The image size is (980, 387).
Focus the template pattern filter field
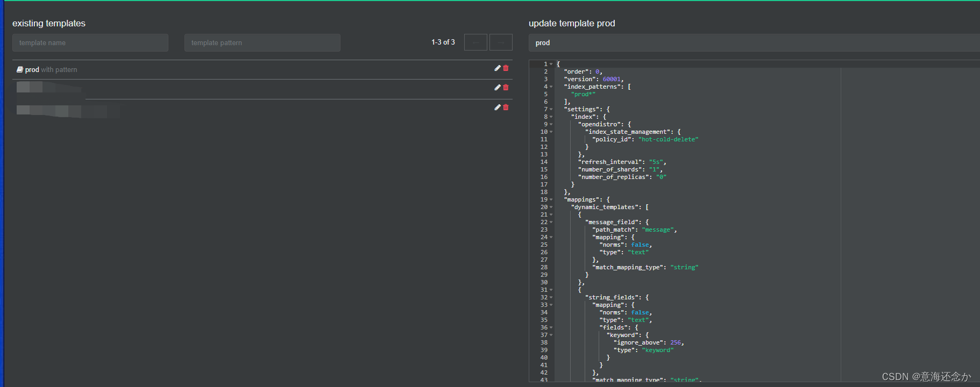[x=262, y=43]
